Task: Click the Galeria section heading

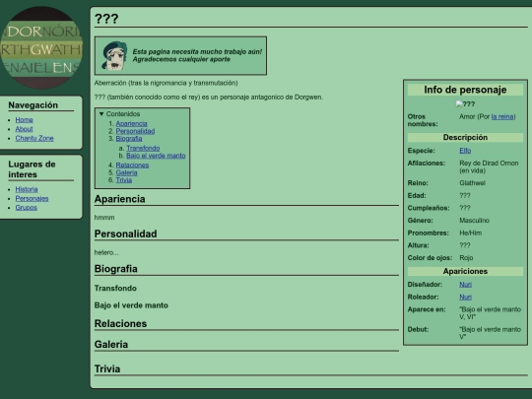Action: (111, 345)
